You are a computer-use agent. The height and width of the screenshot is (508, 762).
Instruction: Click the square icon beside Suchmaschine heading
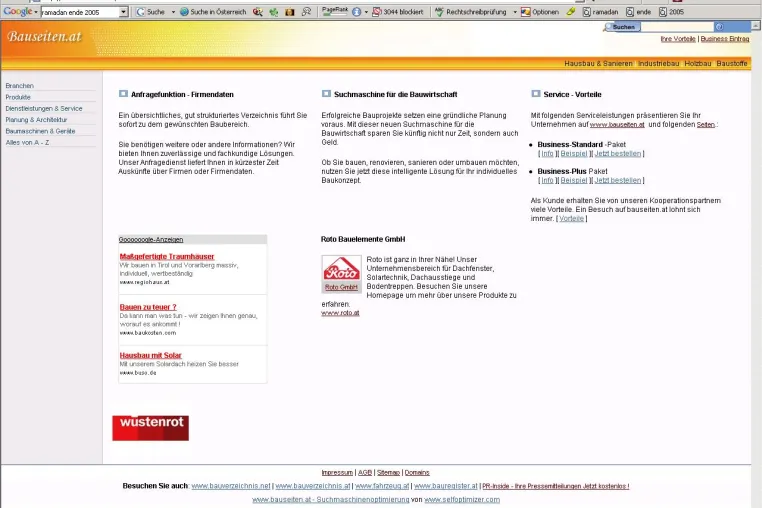pos(326,94)
